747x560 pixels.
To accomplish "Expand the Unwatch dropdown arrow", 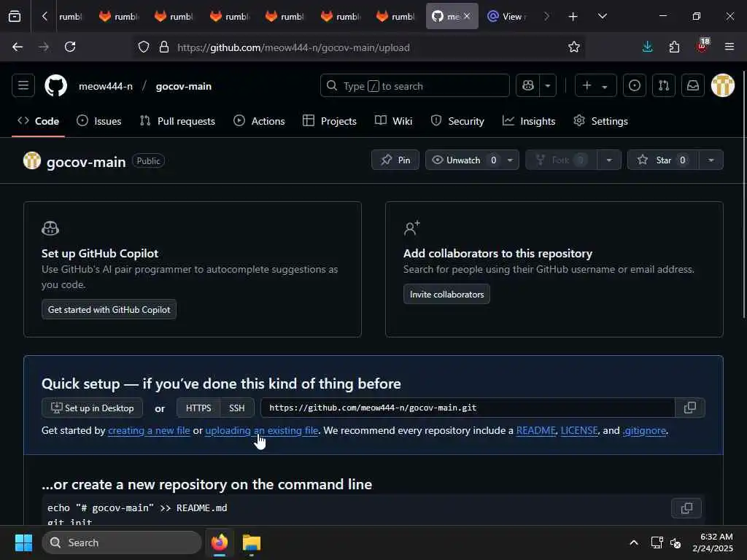I will point(510,160).
